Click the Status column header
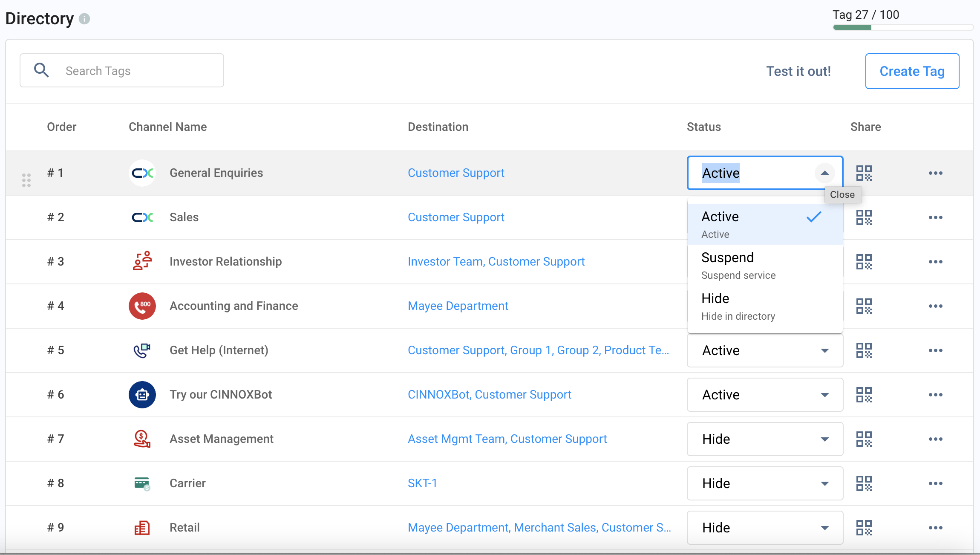980x555 pixels. pyautogui.click(x=704, y=127)
